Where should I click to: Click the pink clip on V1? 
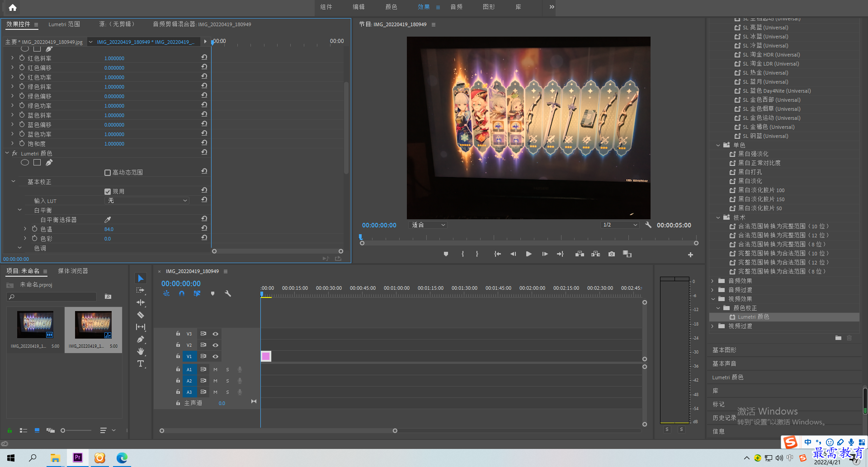266,356
